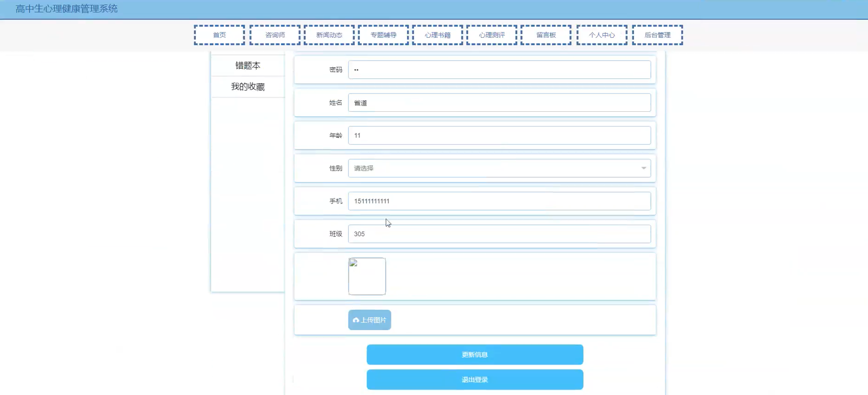Open 新闻动态 in the navigation

pyautogui.click(x=329, y=35)
